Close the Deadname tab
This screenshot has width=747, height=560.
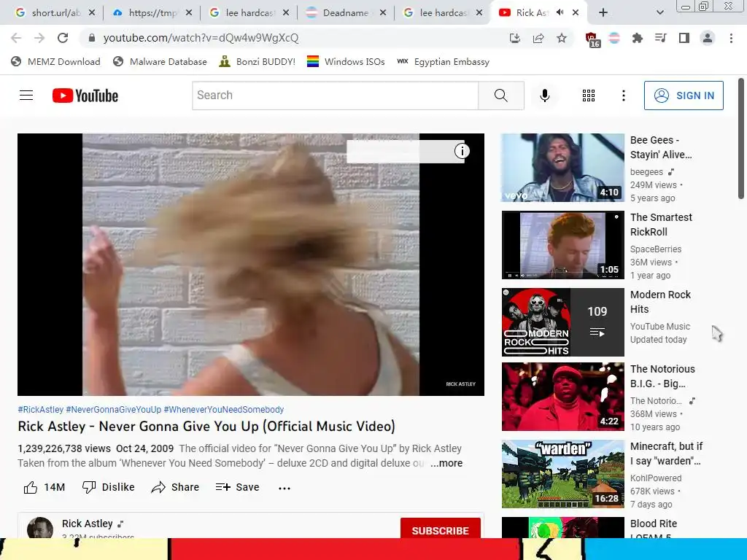point(382,13)
